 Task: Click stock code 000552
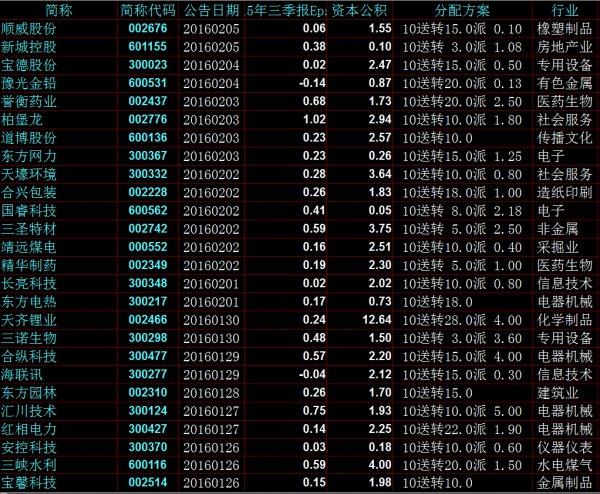coord(148,247)
